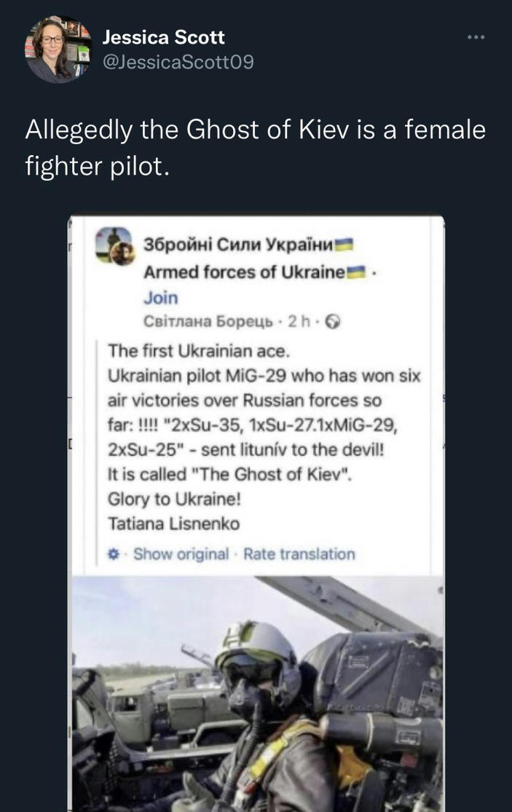This screenshot has height=812, width=512.
Task: Click the Armed forces of Ukraine title
Action: pyautogui.click(x=244, y=272)
